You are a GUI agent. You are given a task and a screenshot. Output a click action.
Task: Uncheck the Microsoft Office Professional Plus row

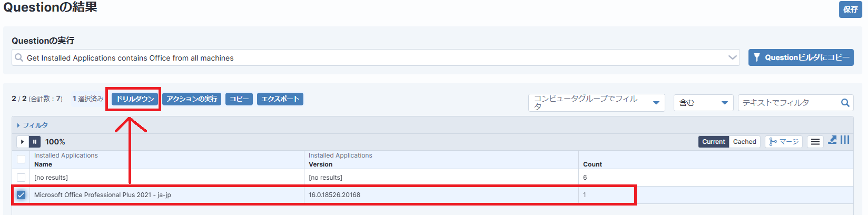point(21,195)
